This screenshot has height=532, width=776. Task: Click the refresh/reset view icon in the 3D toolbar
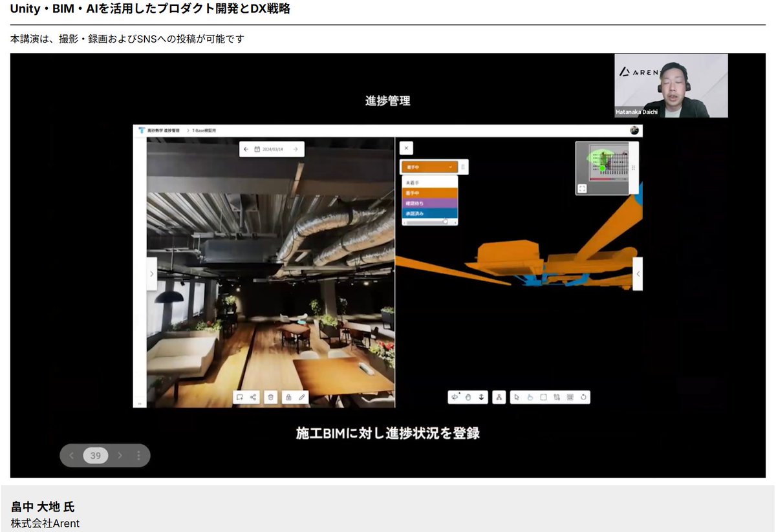583,397
